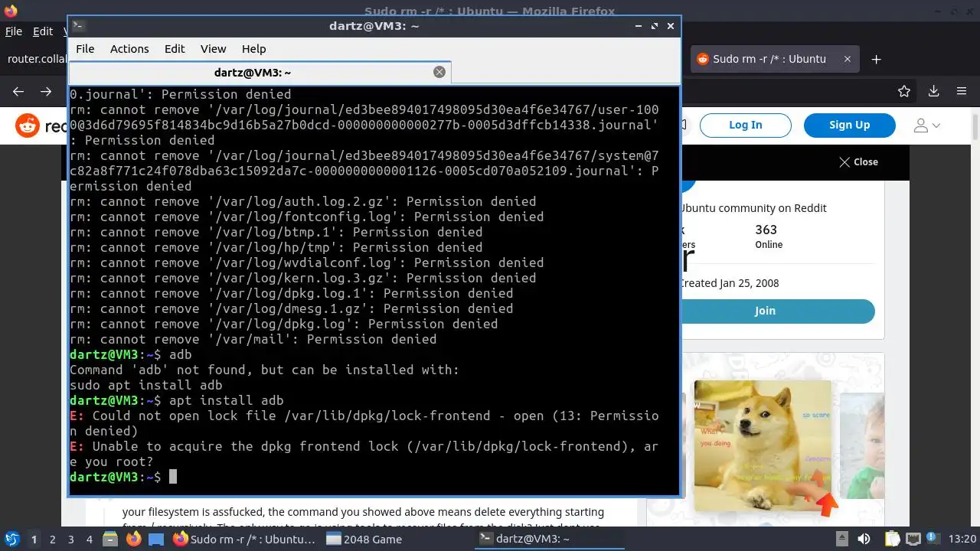Open the terminal's View menu
Image resolution: width=980 pixels, height=551 pixels.
(x=214, y=49)
